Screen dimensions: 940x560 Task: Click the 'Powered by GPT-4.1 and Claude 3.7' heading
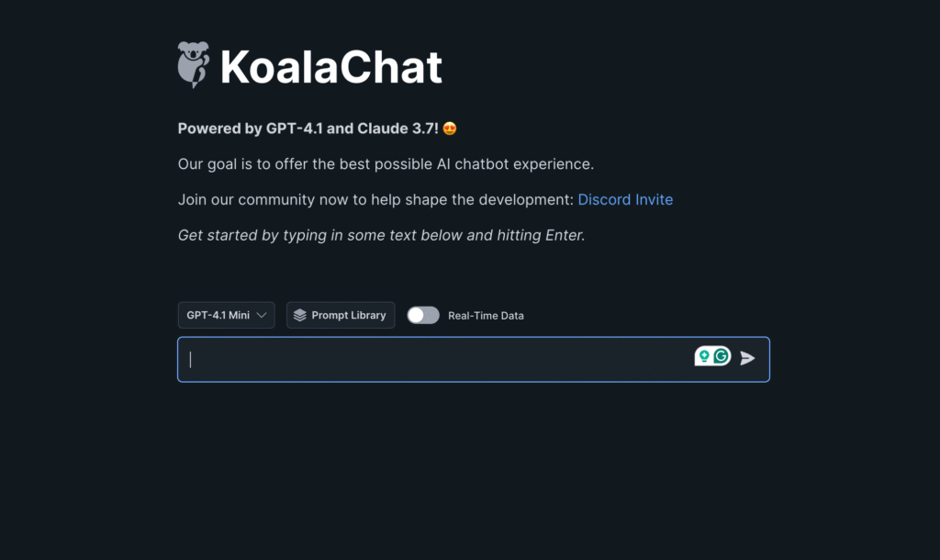coord(308,129)
